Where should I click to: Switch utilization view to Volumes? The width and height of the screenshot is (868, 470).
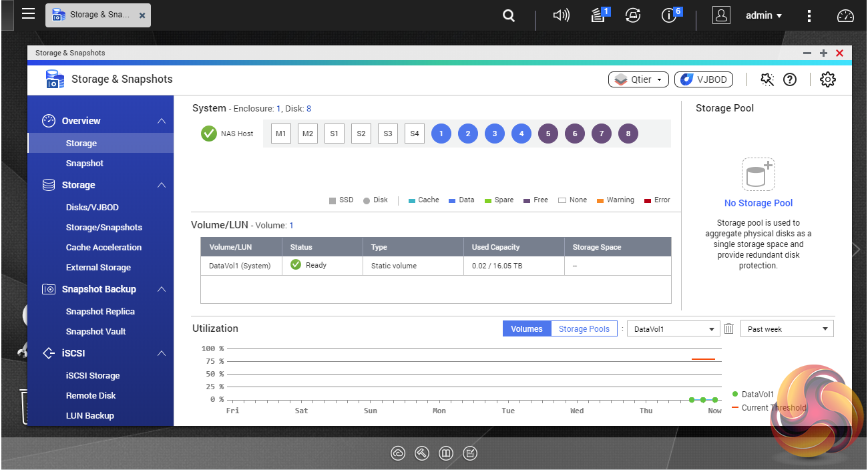tap(527, 328)
